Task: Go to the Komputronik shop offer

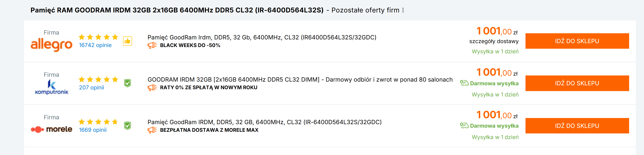Action: (577, 83)
